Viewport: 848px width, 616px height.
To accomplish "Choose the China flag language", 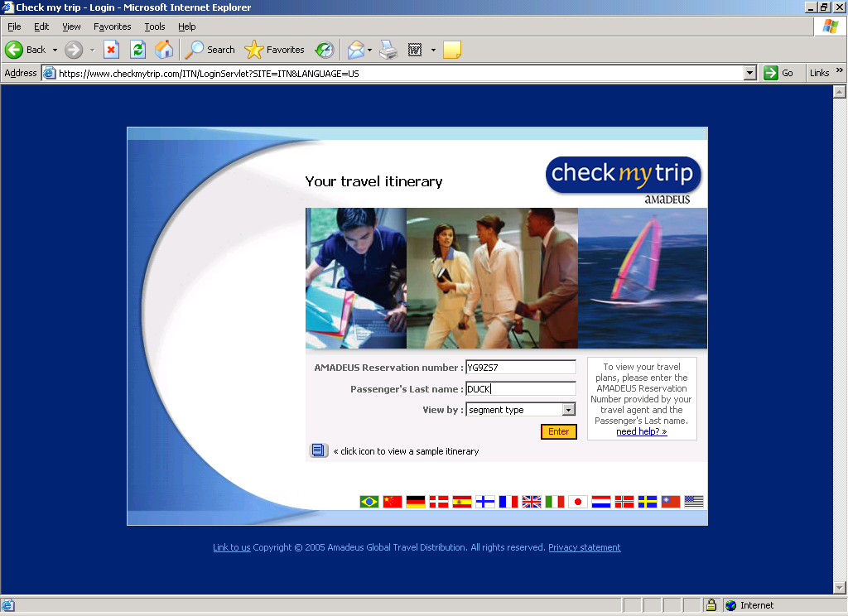I will (x=393, y=502).
